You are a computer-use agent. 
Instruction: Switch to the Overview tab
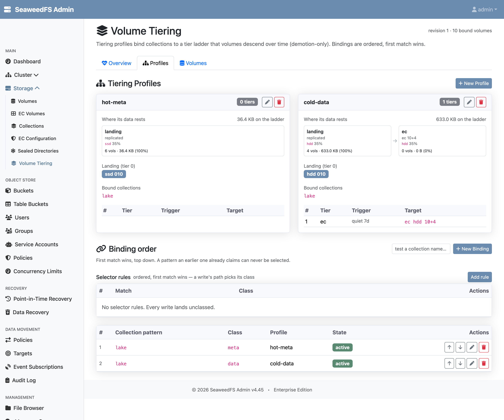(116, 63)
